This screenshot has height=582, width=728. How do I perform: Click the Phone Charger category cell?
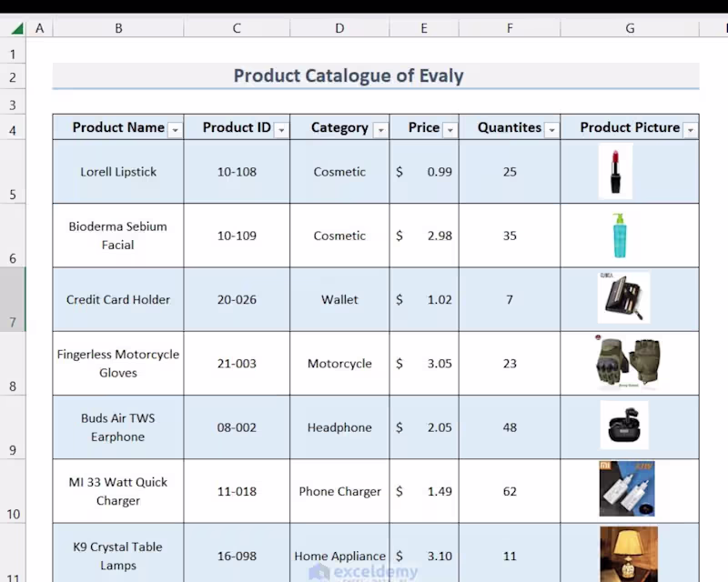click(x=339, y=491)
